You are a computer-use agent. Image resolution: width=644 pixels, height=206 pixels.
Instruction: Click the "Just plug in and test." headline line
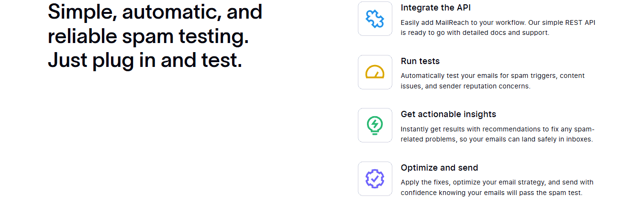pos(145,61)
